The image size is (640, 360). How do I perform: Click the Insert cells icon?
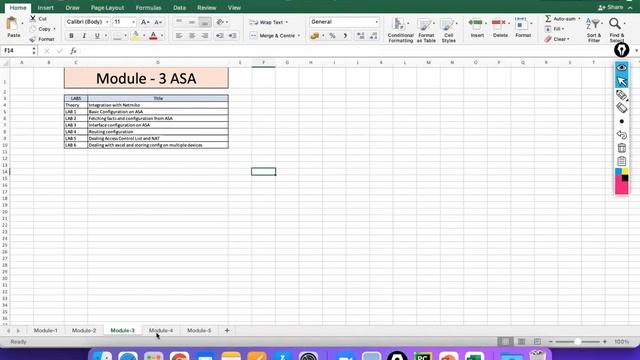click(x=476, y=23)
